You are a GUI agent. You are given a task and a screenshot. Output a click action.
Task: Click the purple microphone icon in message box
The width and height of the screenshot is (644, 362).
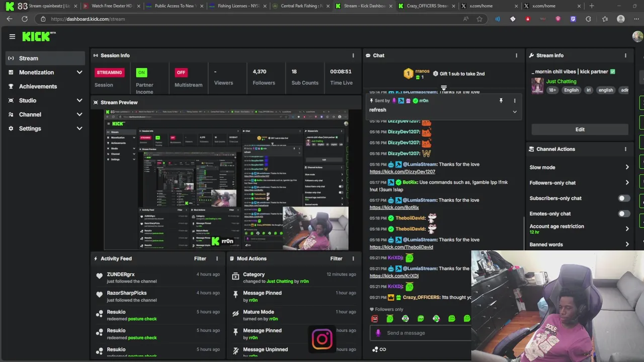378,333
